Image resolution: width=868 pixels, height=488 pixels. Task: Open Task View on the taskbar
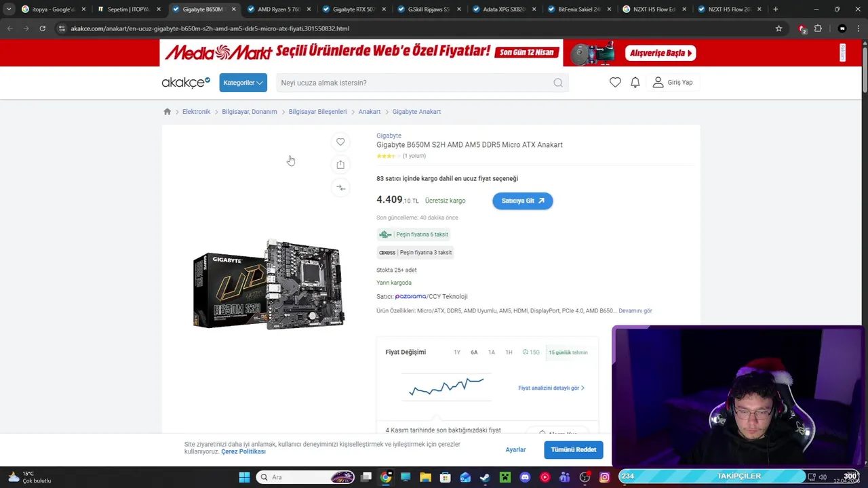click(366, 477)
